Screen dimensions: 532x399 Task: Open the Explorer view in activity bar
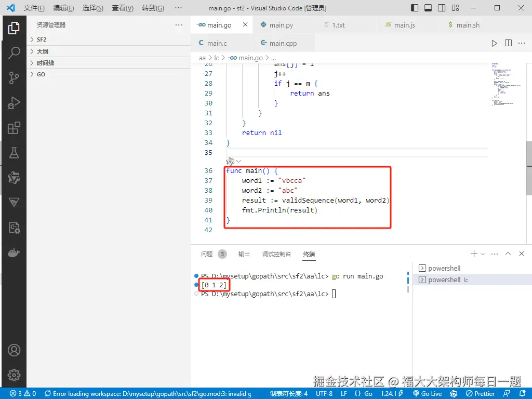pos(14,28)
